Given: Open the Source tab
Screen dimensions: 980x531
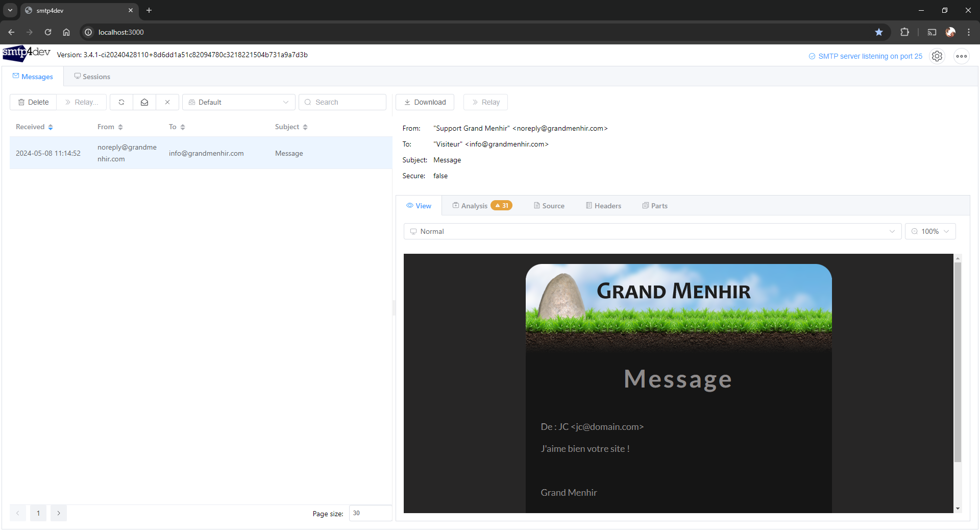Looking at the screenshot, I should click(x=549, y=206).
